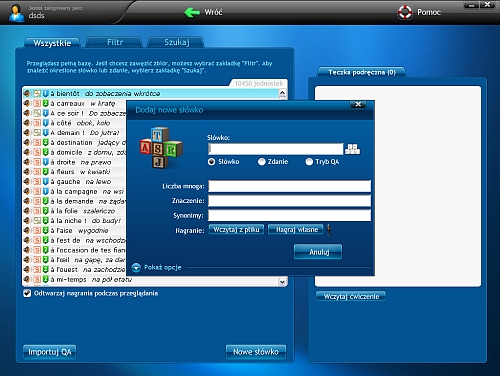Toggle 'Odtwarzaj nagrania podczas przeglądania' checkbox
500x376 pixels.
point(27,293)
